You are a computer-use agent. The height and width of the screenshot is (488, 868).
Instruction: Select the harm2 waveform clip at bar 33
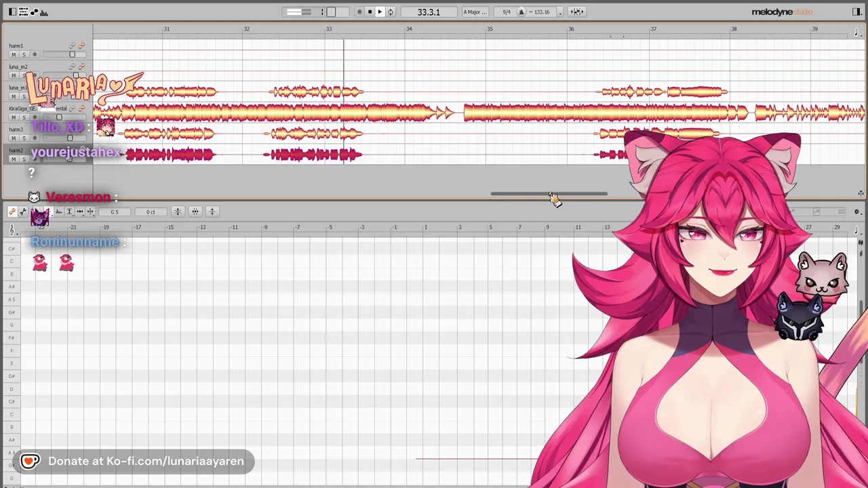[x=313, y=155]
